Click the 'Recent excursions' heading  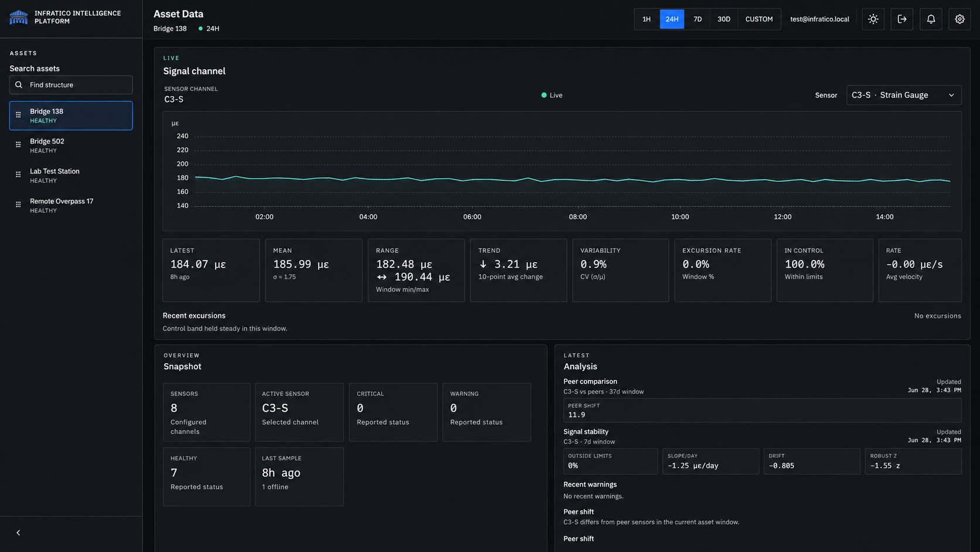click(x=194, y=316)
